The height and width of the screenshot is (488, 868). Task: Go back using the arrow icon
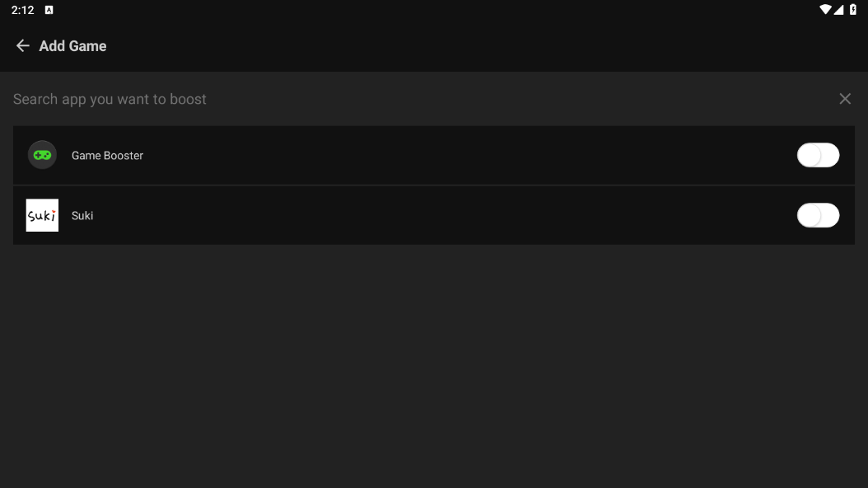(x=22, y=46)
